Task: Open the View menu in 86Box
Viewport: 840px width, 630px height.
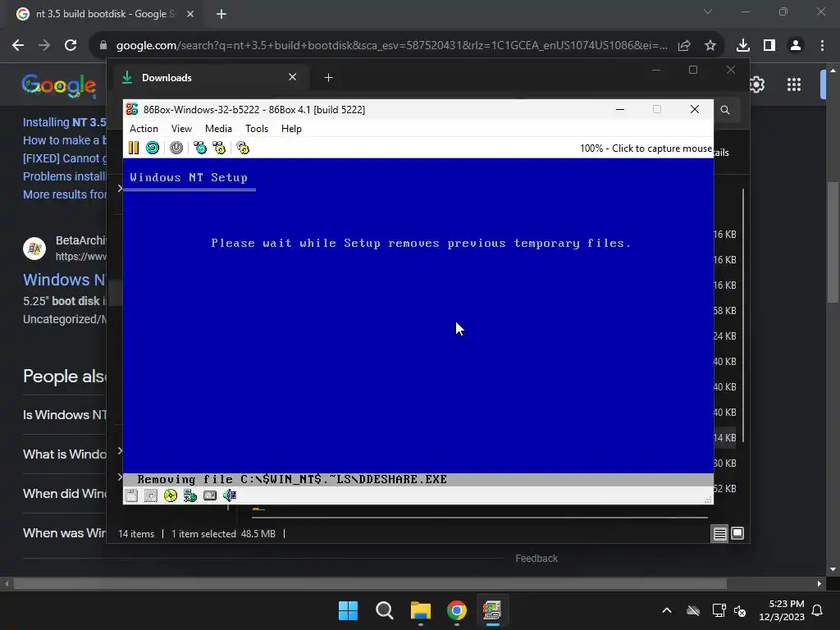Action: click(181, 129)
